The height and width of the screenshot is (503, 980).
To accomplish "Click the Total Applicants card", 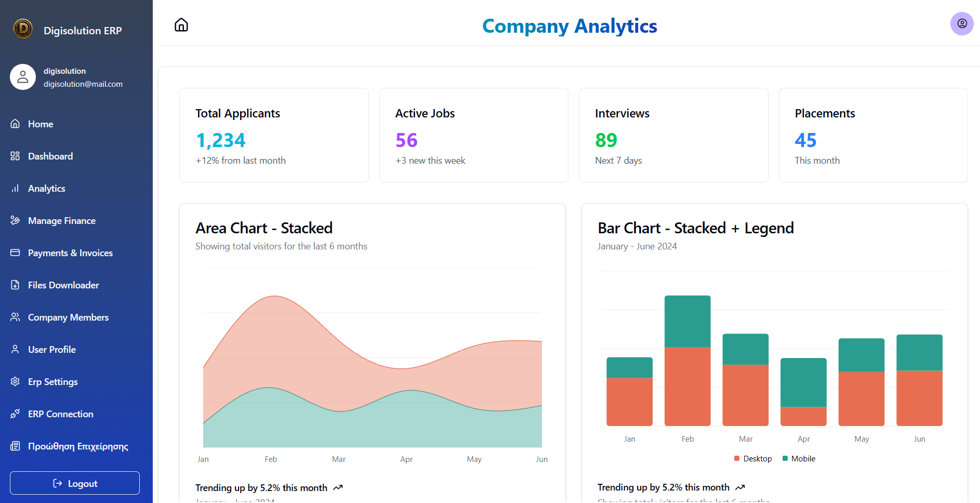I will 274,135.
